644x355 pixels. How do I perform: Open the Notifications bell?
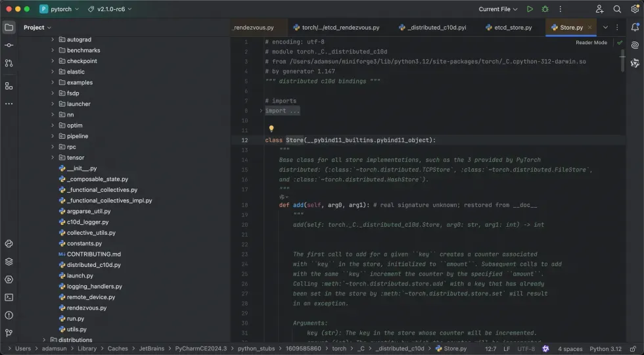point(635,28)
